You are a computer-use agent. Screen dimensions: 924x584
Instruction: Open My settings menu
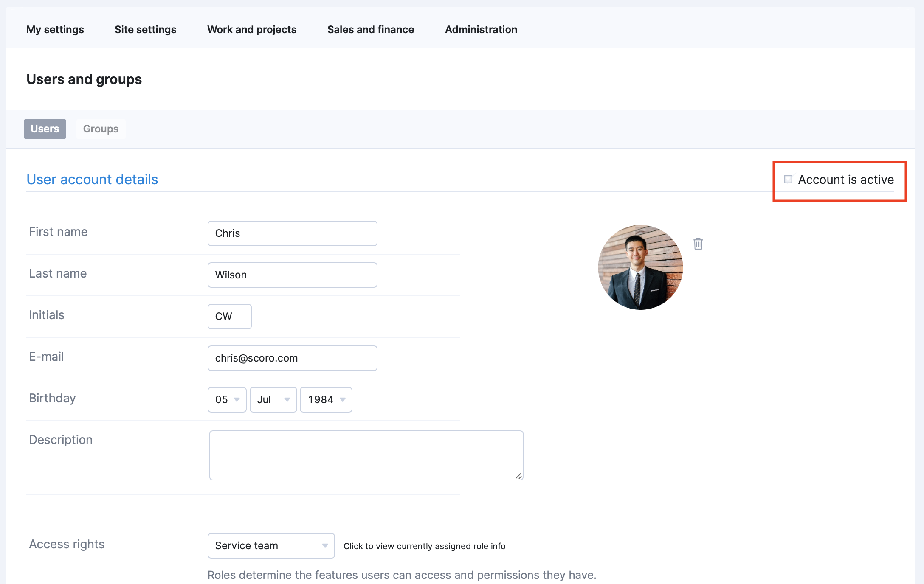click(x=55, y=29)
